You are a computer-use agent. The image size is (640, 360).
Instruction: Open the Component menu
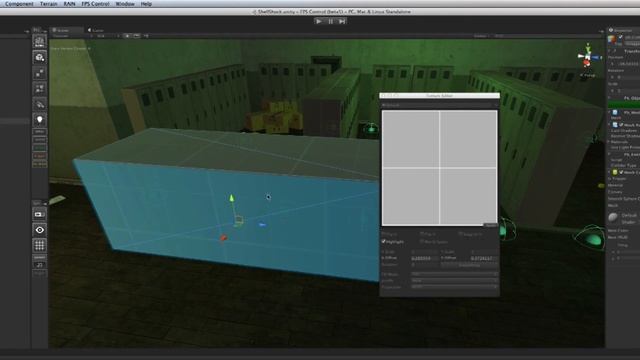[x=19, y=4]
